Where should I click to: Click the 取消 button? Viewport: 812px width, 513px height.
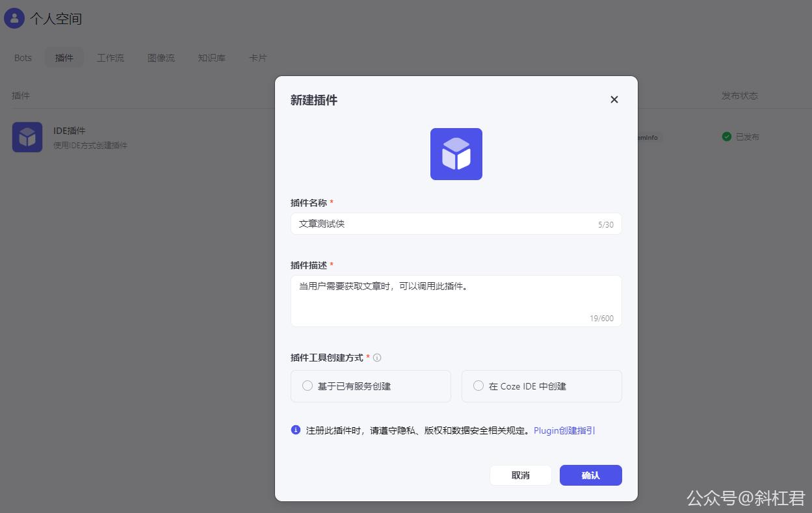pos(521,475)
